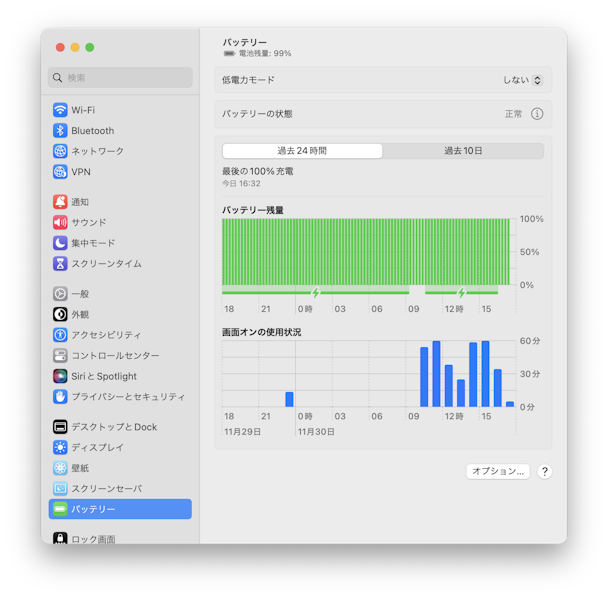608x598 pixels.
Task: Open the 低電力モード dropdown しない
Action: pyautogui.click(x=523, y=80)
